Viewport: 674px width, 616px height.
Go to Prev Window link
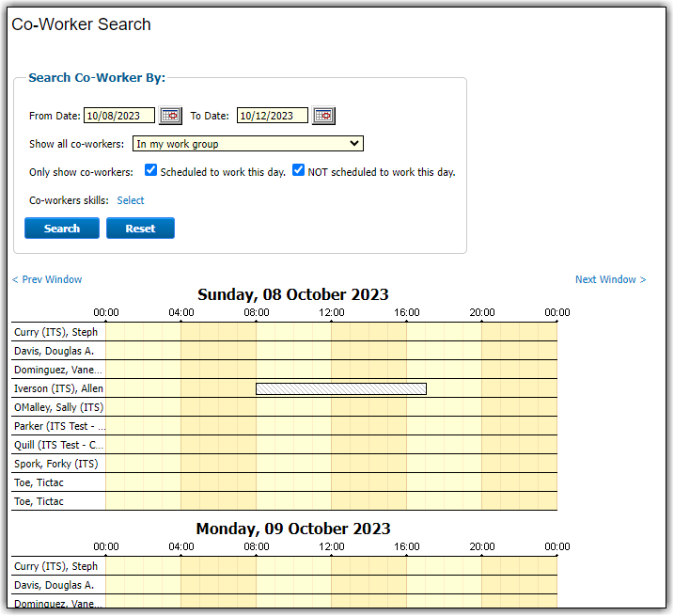click(x=47, y=279)
